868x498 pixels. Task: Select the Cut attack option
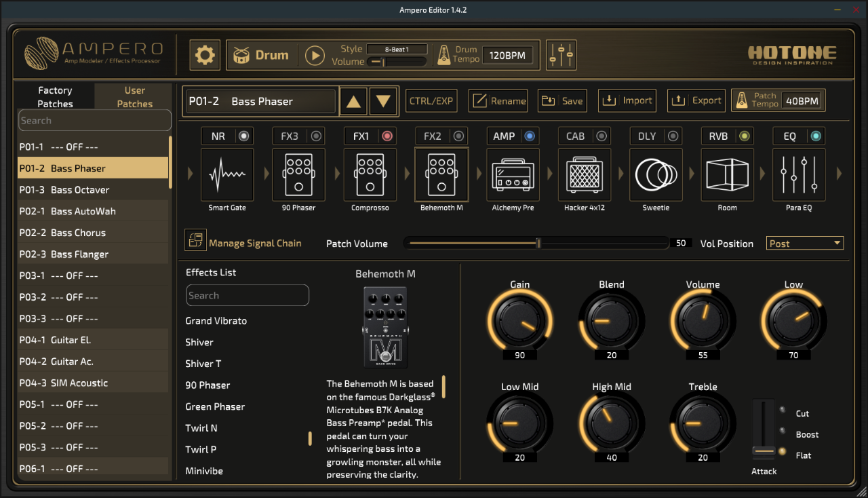point(783,411)
